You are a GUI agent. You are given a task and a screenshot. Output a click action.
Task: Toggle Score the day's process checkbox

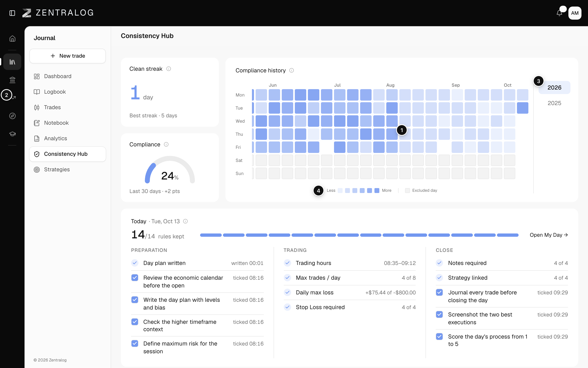pos(439,337)
